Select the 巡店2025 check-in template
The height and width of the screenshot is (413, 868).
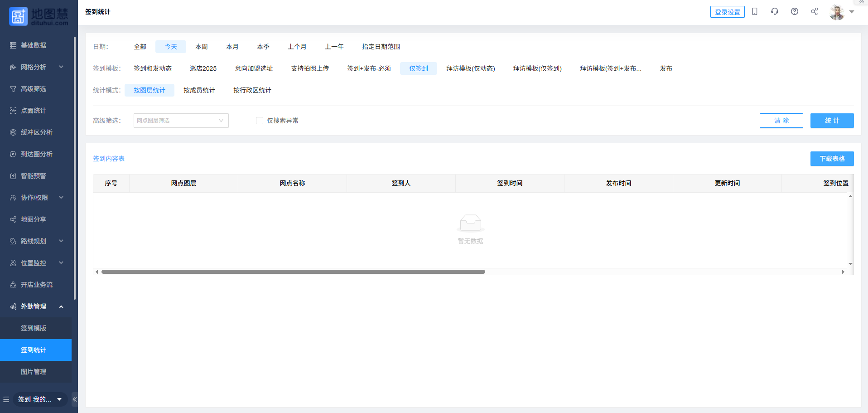203,68
